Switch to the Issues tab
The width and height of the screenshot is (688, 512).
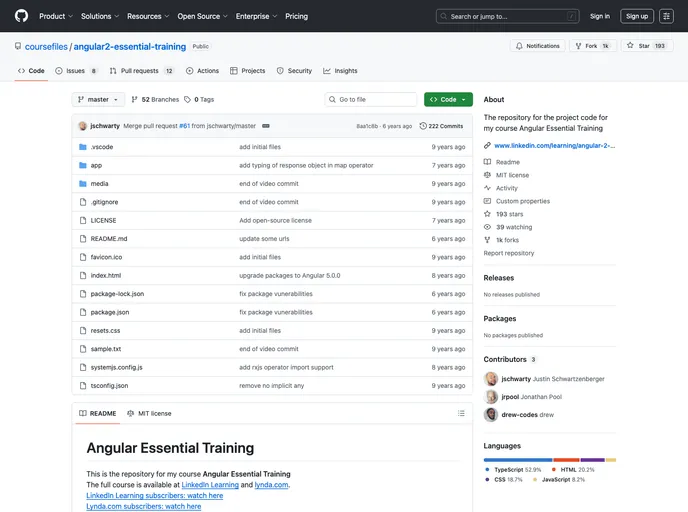(76, 71)
